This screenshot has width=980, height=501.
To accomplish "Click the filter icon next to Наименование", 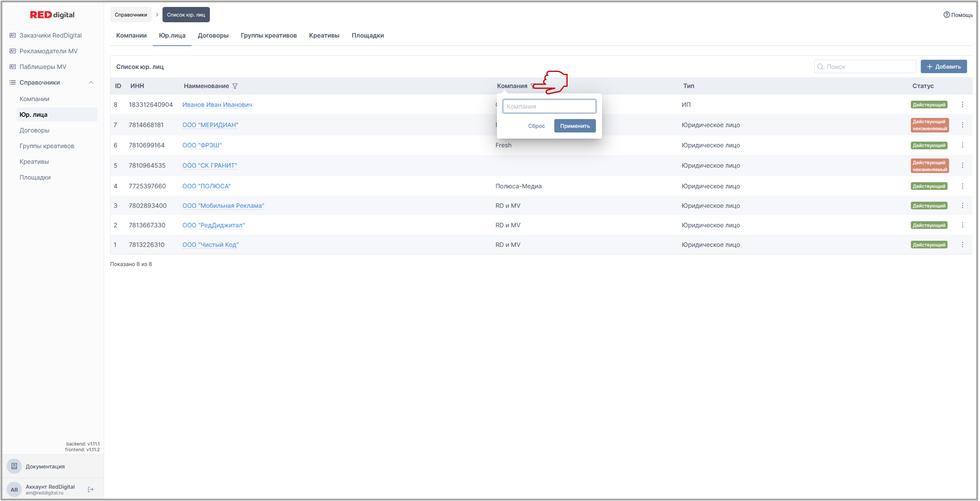I will (x=235, y=86).
